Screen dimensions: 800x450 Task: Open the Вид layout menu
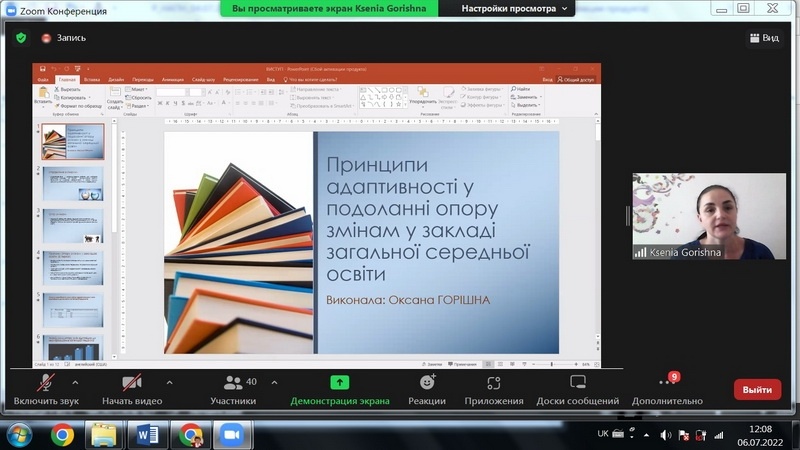click(763, 38)
